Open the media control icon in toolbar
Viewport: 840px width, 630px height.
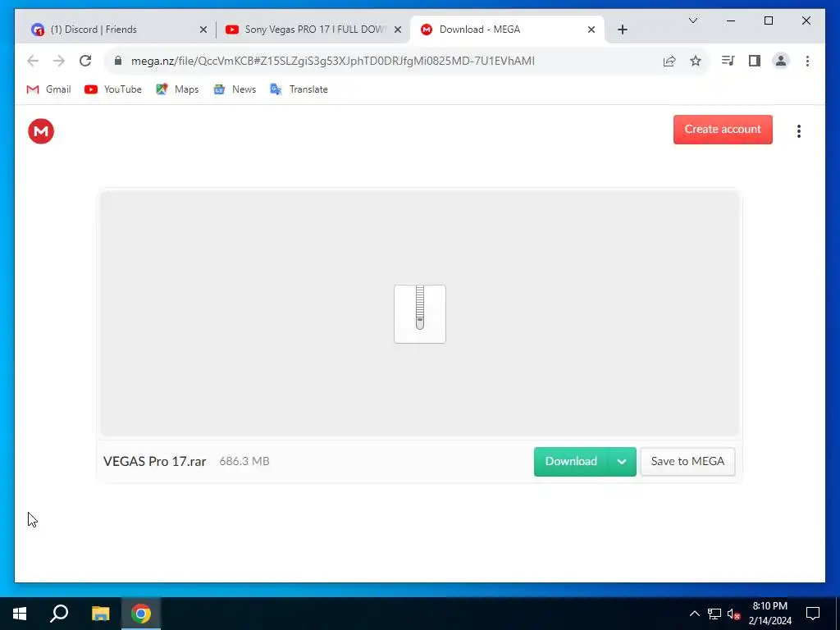[x=728, y=61]
